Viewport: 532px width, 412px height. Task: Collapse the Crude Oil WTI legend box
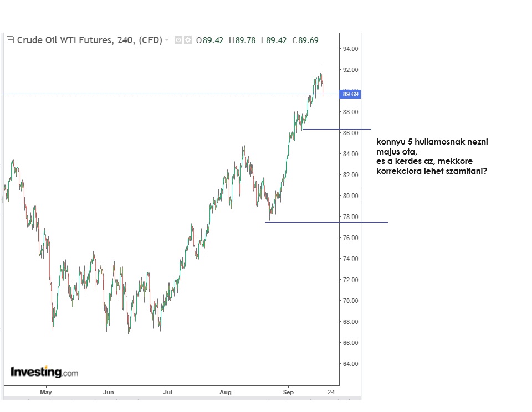point(10,40)
